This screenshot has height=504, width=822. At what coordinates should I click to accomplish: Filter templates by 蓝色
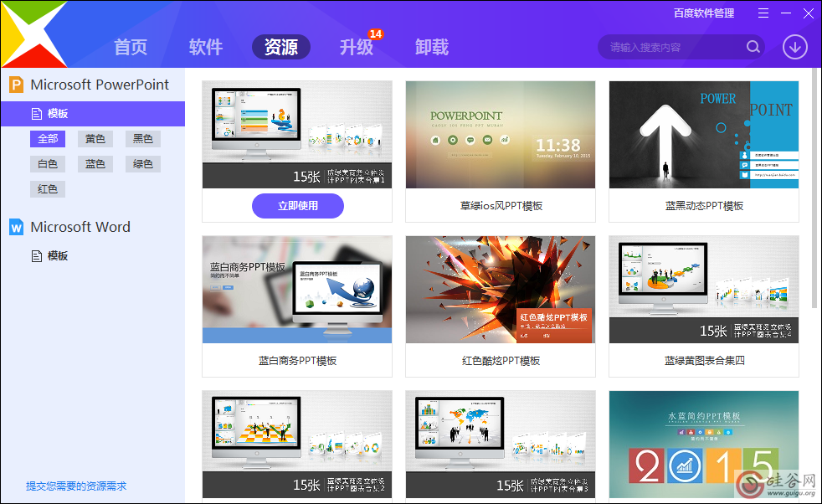pos(95,164)
